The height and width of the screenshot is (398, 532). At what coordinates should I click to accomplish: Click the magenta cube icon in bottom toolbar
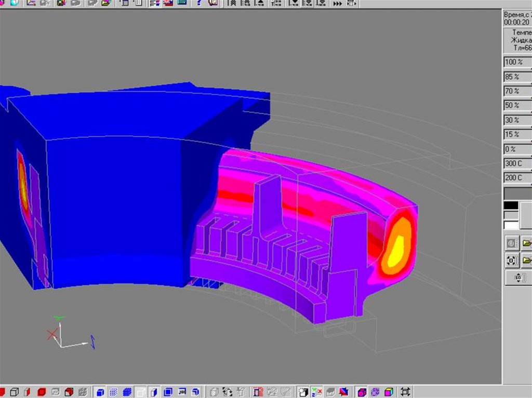[x=362, y=392]
